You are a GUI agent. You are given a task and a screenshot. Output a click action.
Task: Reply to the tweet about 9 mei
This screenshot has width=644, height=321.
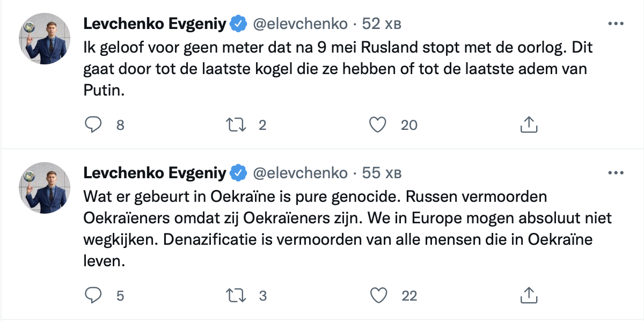click(94, 125)
